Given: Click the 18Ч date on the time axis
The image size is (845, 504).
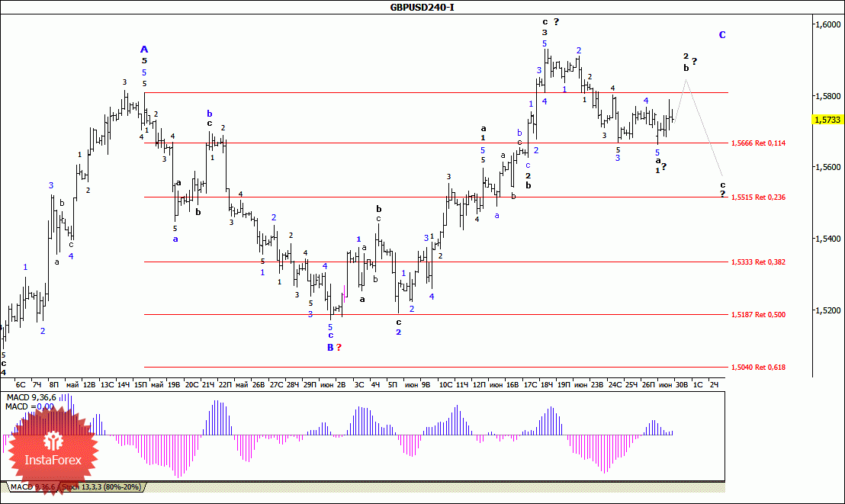Looking at the screenshot, I should 547,384.
